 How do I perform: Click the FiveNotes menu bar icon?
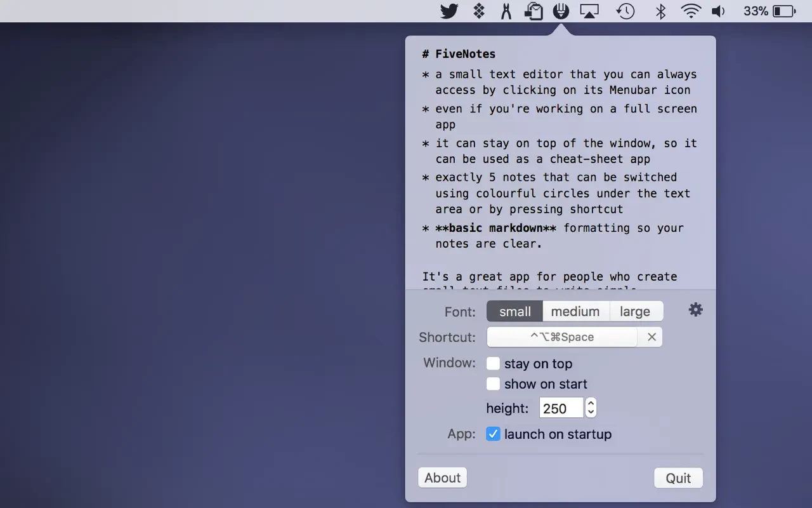tap(560, 11)
